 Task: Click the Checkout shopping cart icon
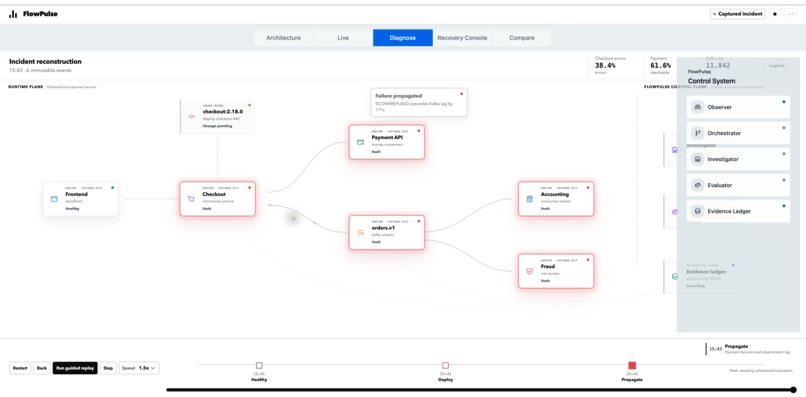pyautogui.click(x=191, y=198)
